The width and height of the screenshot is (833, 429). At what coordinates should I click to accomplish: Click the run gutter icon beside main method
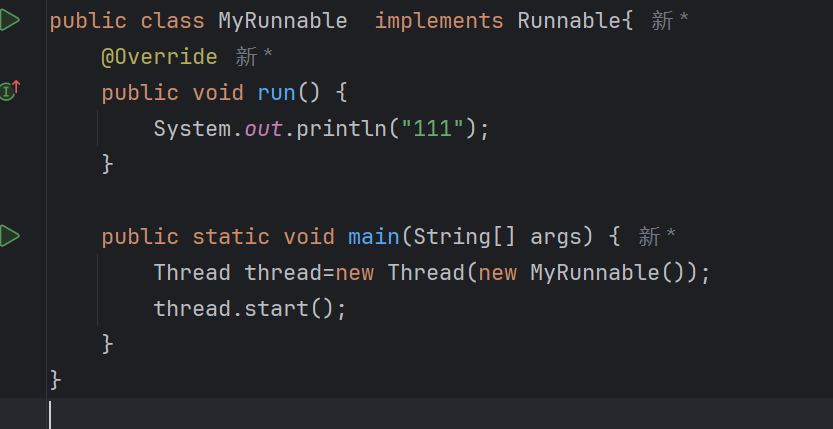pos(10,236)
